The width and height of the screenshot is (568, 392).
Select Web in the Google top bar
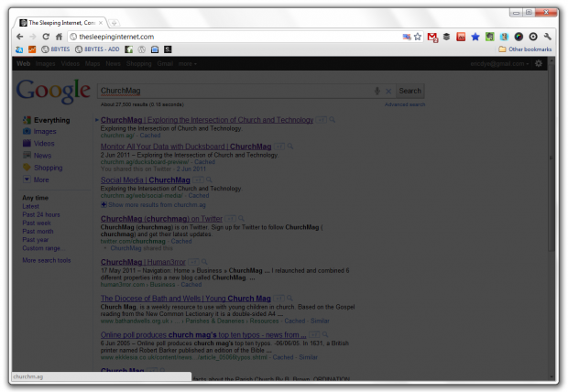(x=24, y=64)
